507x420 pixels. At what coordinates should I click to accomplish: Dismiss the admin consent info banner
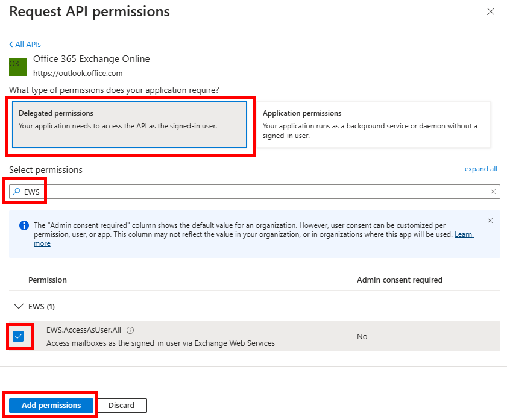(x=490, y=221)
